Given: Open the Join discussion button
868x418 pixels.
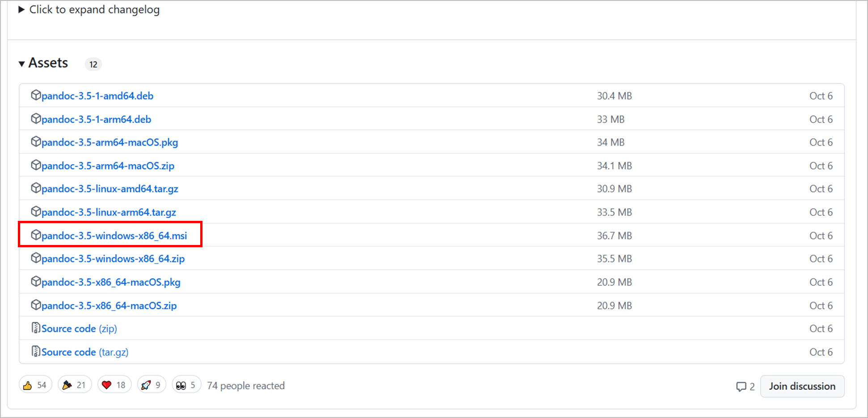Looking at the screenshot, I should tap(802, 386).
